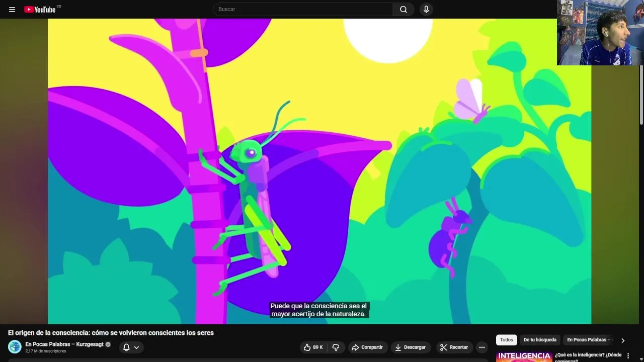
Task: Open the Kurzgesagt channel avatar
Action: [x=15, y=347]
